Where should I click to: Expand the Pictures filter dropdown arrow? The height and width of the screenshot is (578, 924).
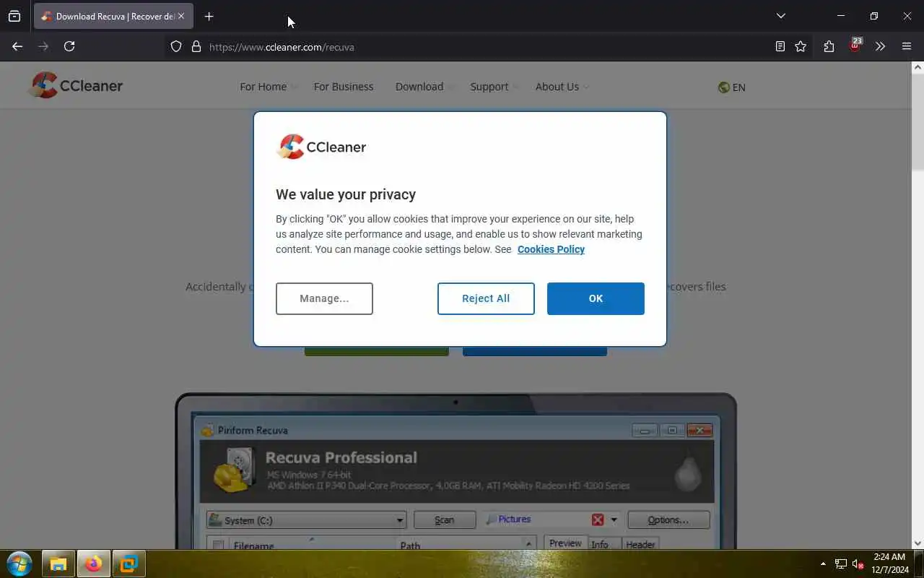click(x=614, y=520)
